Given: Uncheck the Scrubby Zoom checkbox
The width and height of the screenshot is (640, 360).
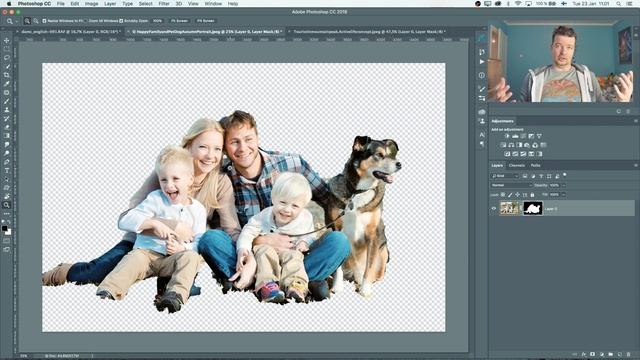Looking at the screenshot, I should (121, 21).
